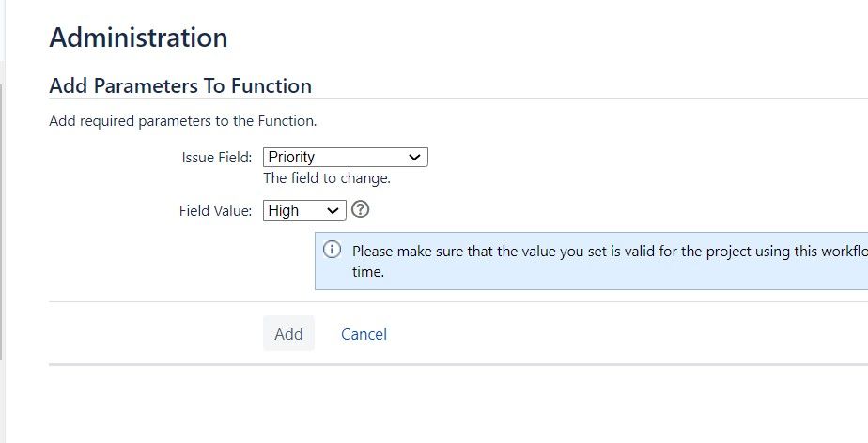The image size is (868, 443).
Task: Click the Administration page heading
Action: (138, 38)
